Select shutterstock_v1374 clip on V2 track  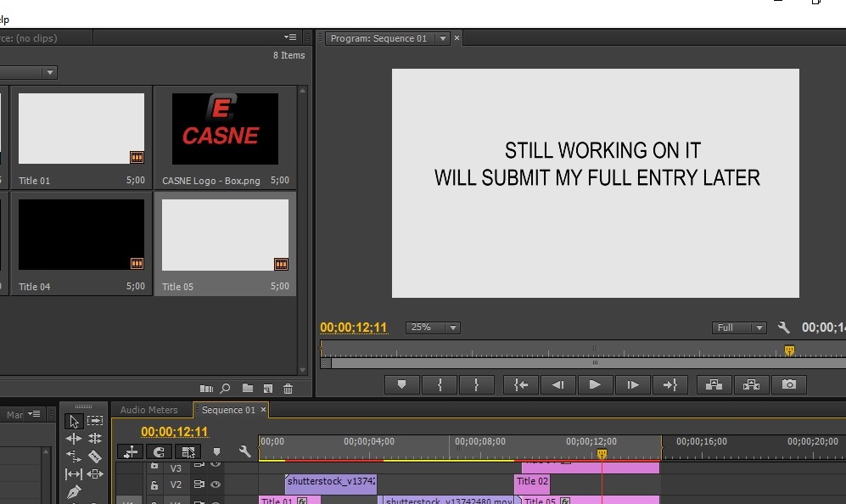pyautogui.click(x=331, y=484)
